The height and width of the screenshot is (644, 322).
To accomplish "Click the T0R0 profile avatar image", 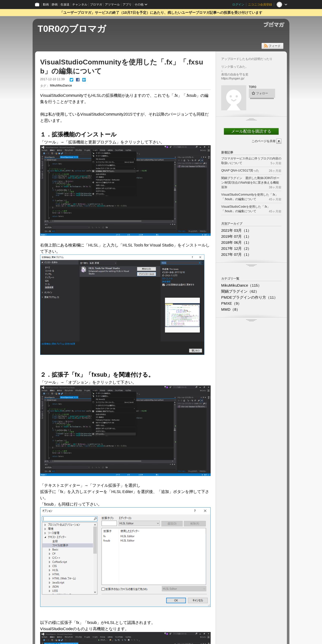I will pos(234,98).
